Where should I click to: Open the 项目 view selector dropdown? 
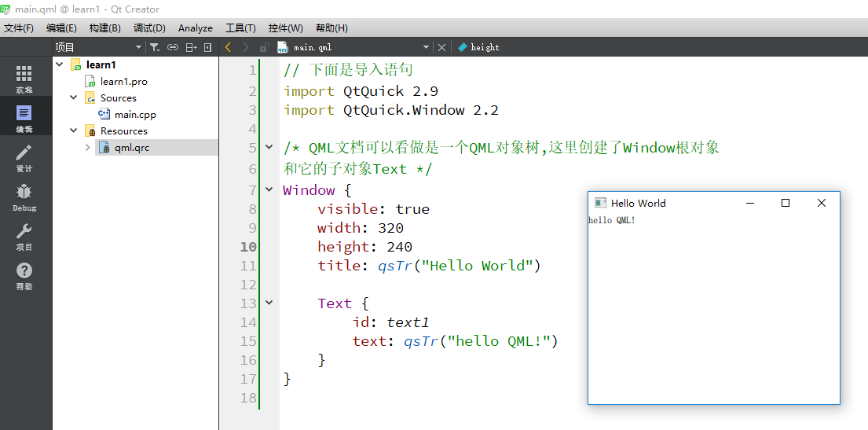tap(138, 48)
